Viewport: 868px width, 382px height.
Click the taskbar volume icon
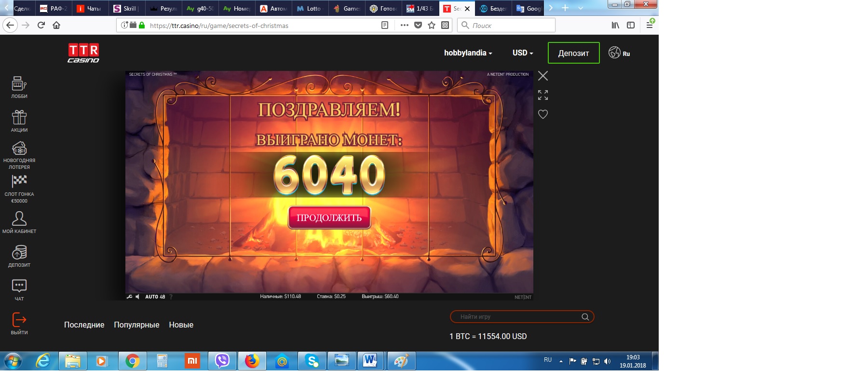click(x=607, y=361)
